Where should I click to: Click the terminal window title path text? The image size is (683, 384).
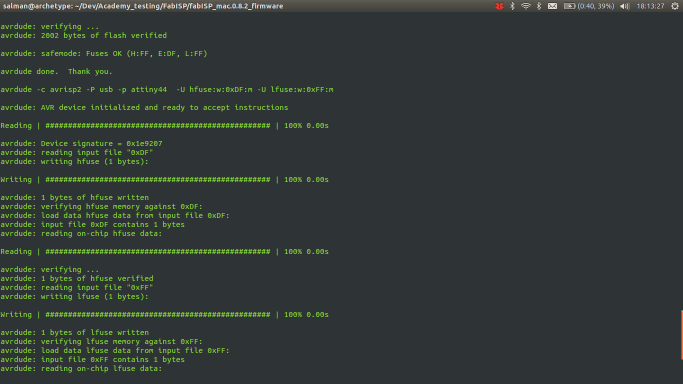tap(143, 6)
